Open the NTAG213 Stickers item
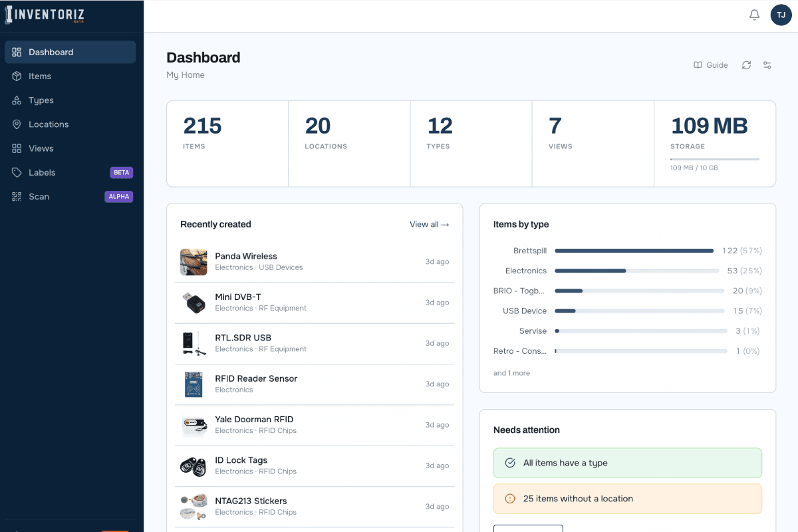The image size is (798, 532). click(315, 507)
